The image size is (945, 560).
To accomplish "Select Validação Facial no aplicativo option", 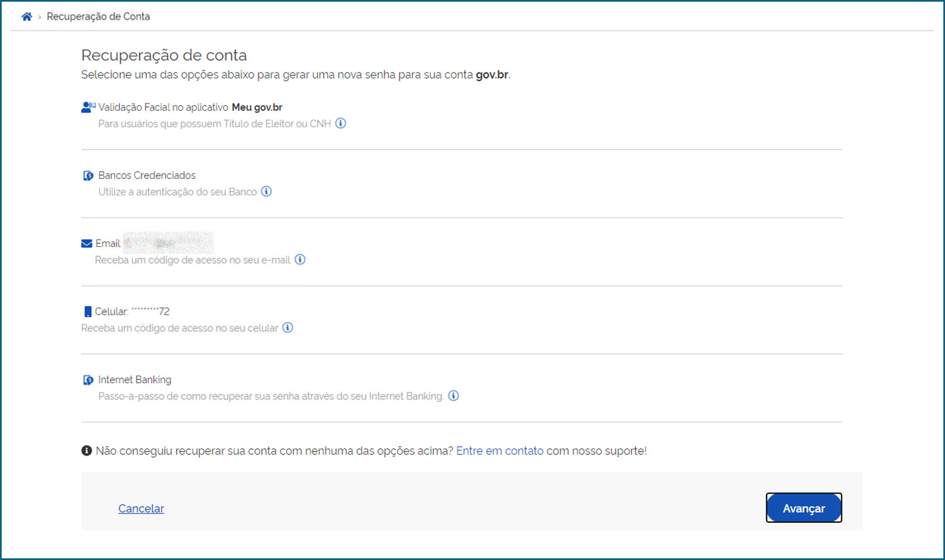I will (x=190, y=108).
